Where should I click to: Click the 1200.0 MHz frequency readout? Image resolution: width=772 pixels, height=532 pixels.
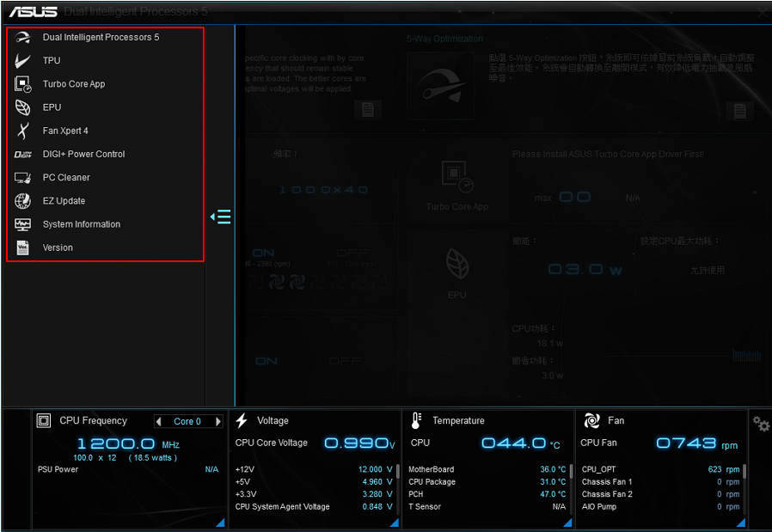128,444
